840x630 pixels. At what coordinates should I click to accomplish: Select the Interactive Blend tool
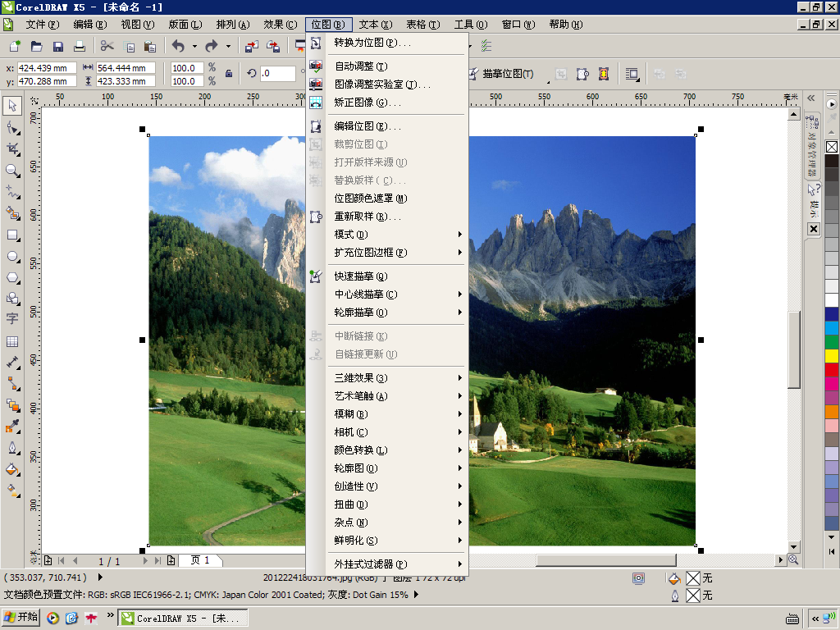click(12, 405)
